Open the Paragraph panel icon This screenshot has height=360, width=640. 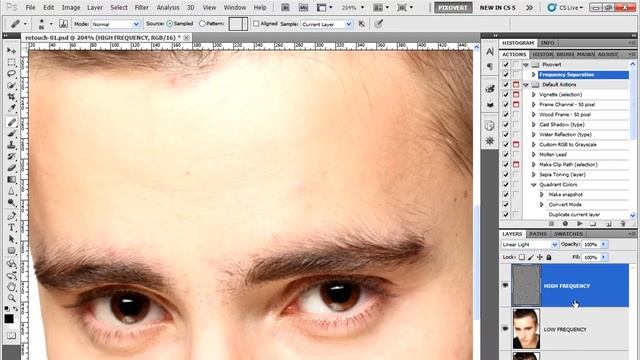click(490, 66)
